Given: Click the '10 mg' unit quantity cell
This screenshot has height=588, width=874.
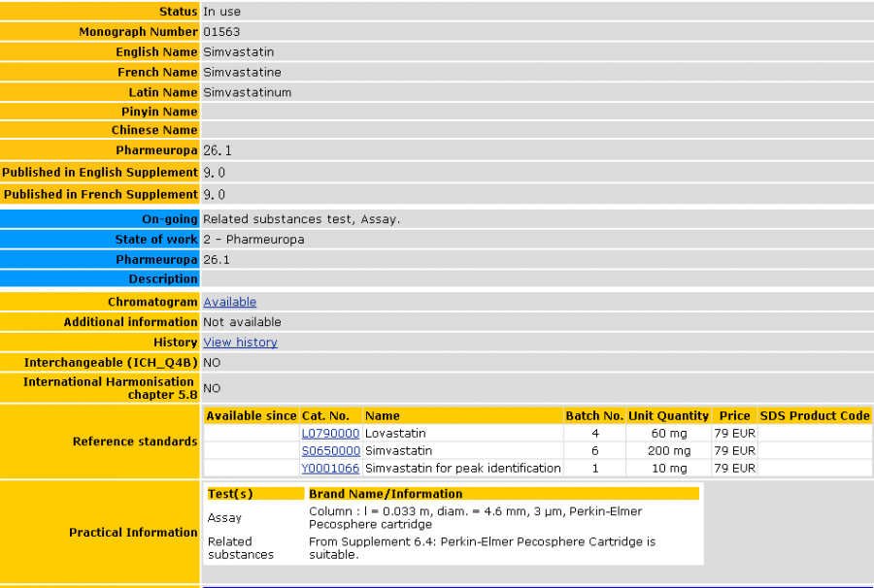Looking at the screenshot, I should (x=668, y=469).
